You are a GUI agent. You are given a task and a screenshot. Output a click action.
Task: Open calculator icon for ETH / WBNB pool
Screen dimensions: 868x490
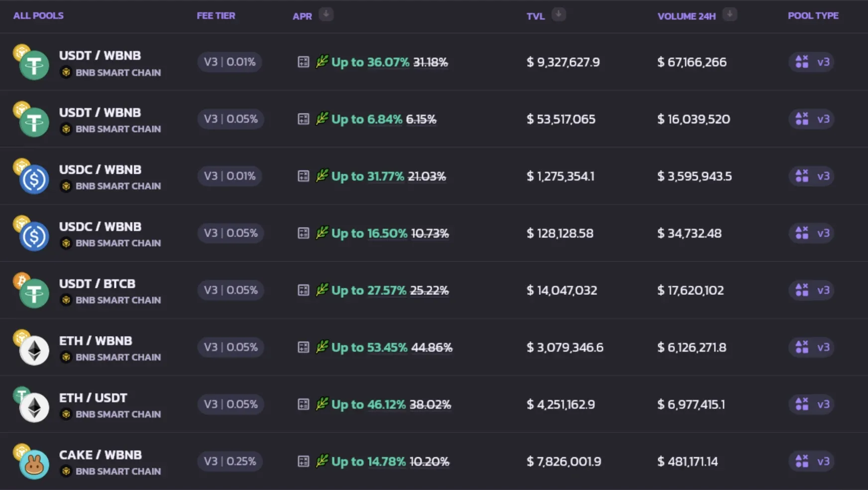click(x=303, y=348)
